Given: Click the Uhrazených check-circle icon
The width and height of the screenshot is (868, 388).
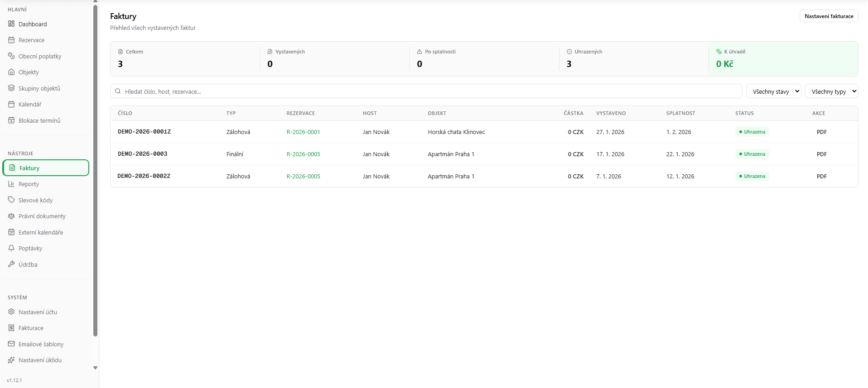Looking at the screenshot, I should point(569,52).
